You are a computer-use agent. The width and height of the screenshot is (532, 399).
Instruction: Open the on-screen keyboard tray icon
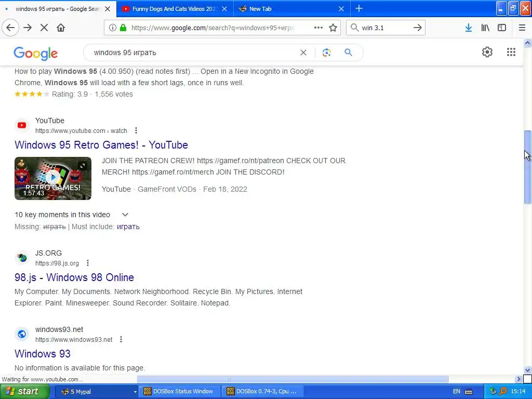click(469, 392)
